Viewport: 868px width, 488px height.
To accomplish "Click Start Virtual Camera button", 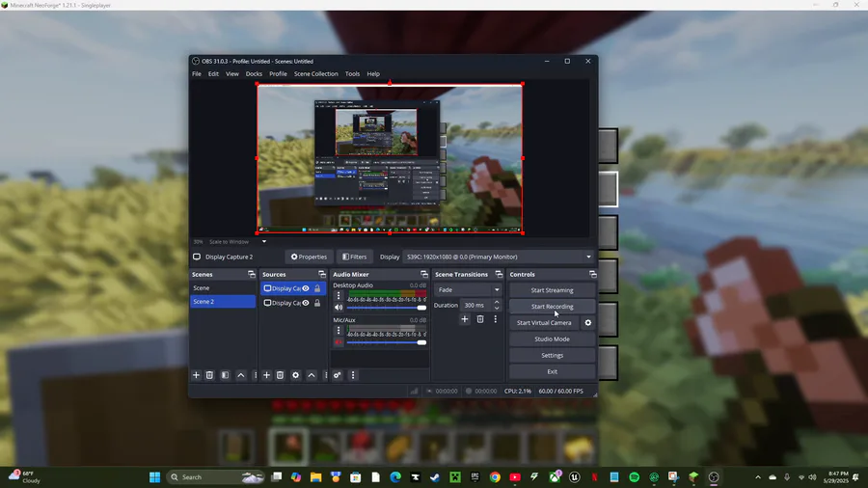I will pyautogui.click(x=544, y=322).
